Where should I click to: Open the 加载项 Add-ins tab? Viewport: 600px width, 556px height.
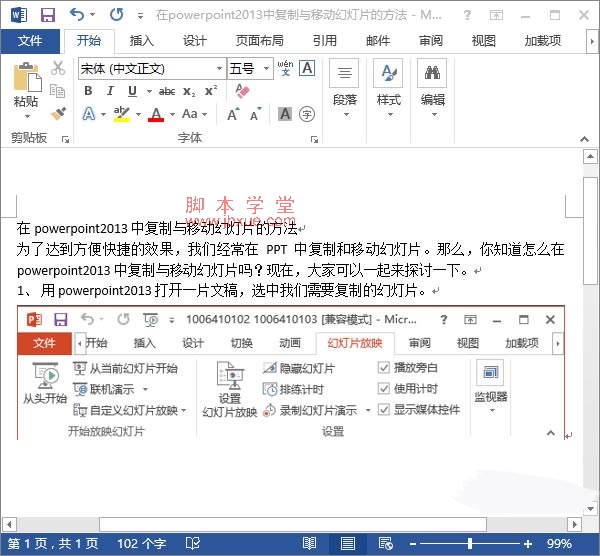pyautogui.click(x=543, y=41)
